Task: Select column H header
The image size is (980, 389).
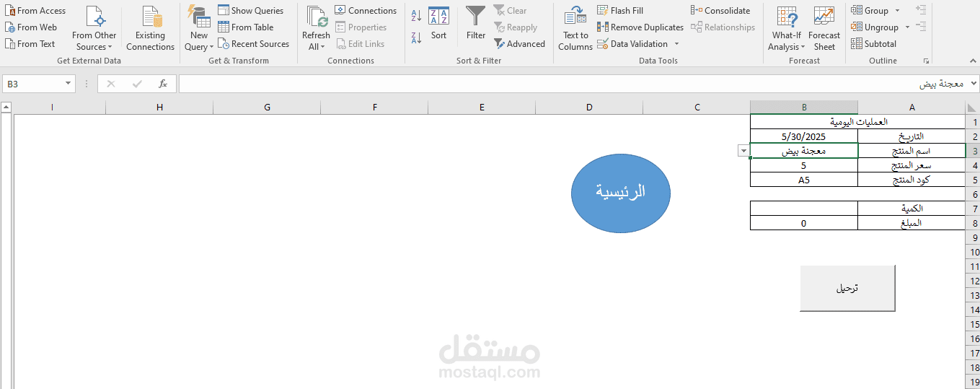Action: pos(159,108)
